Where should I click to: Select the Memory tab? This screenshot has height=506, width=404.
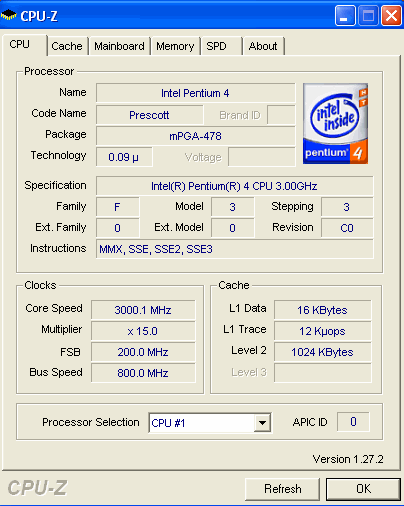(x=175, y=46)
